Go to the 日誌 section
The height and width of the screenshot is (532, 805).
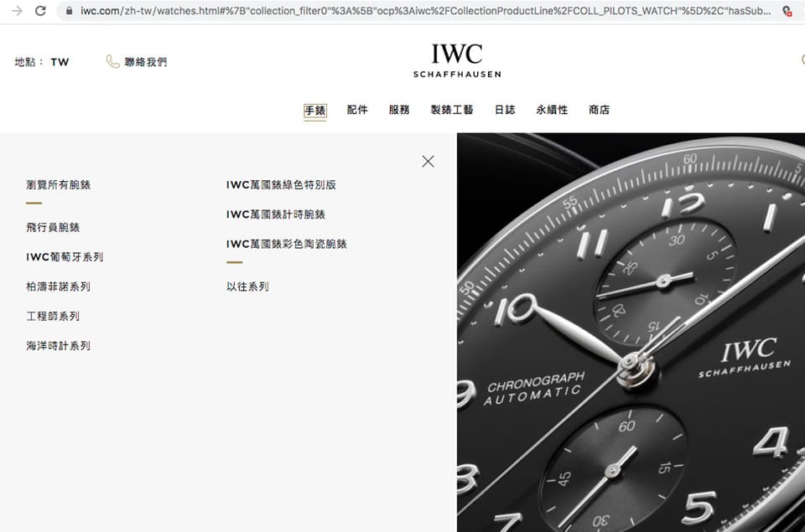tap(505, 109)
